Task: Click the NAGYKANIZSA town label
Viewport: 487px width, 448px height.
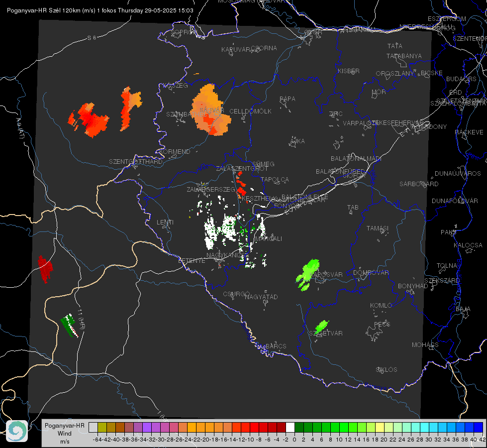Action: [x=227, y=255]
